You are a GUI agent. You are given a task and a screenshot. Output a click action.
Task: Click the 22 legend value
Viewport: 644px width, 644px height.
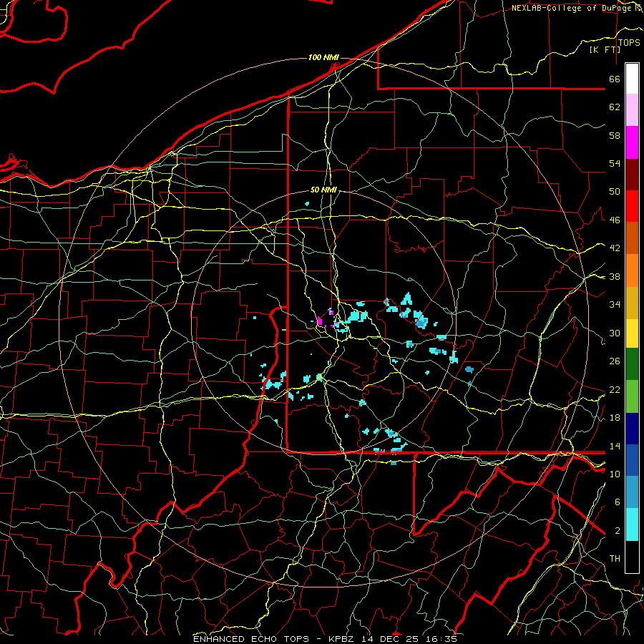point(615,389)
